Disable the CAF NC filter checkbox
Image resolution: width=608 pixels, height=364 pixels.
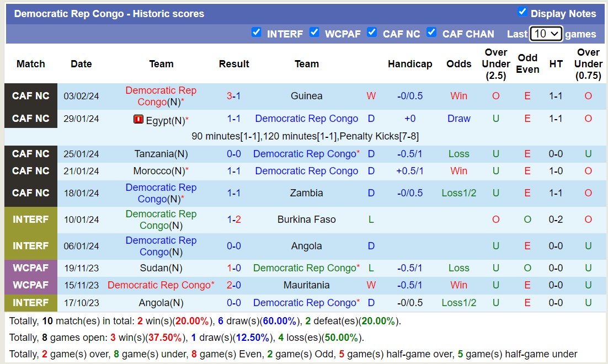coord(372,33)
